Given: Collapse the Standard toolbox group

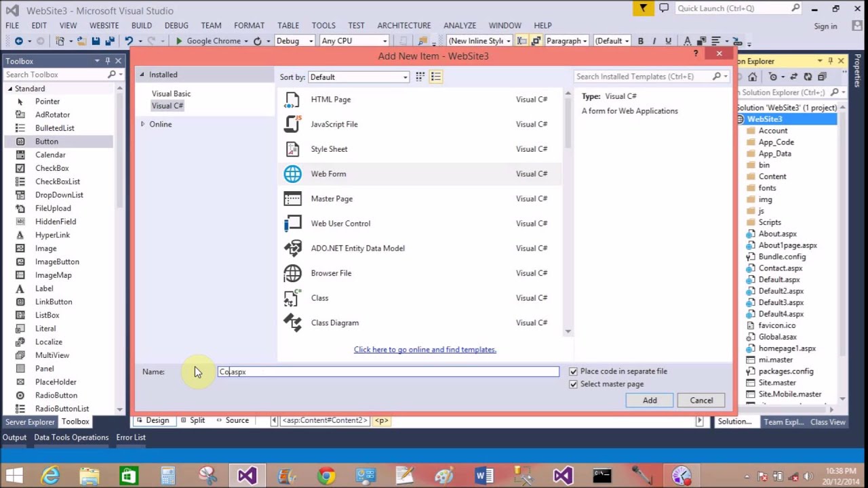Looking at the screenshot, I should tap(10, 89).
